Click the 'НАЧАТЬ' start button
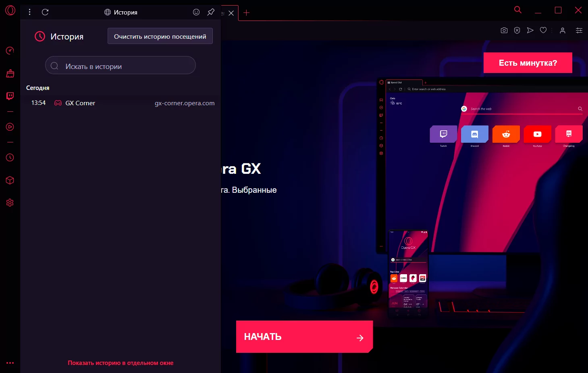The image size is (588, 373). point(304,337)
